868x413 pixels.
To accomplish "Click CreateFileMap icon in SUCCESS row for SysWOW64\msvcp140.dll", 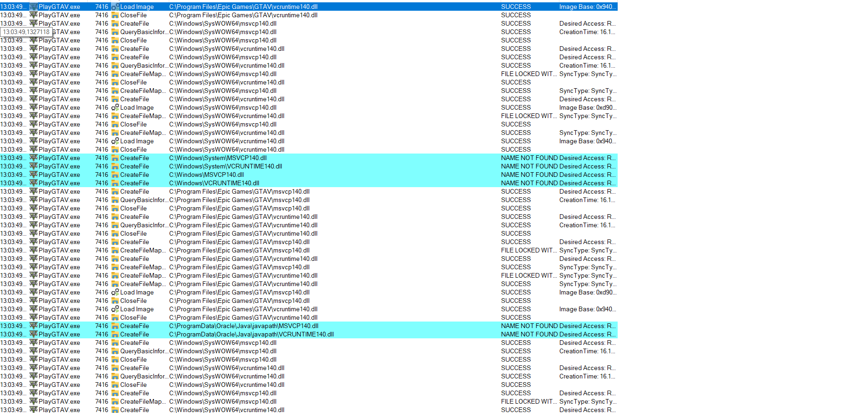I will 115,91.
